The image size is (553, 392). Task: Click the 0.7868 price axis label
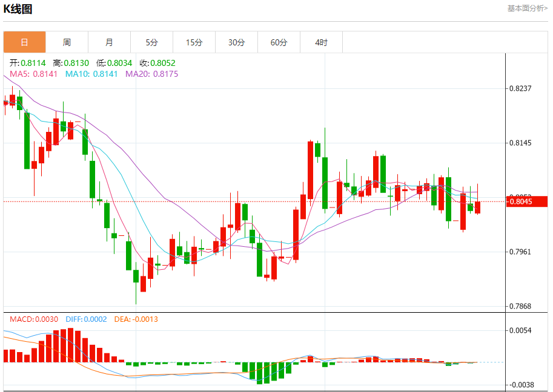coord(520,306)
